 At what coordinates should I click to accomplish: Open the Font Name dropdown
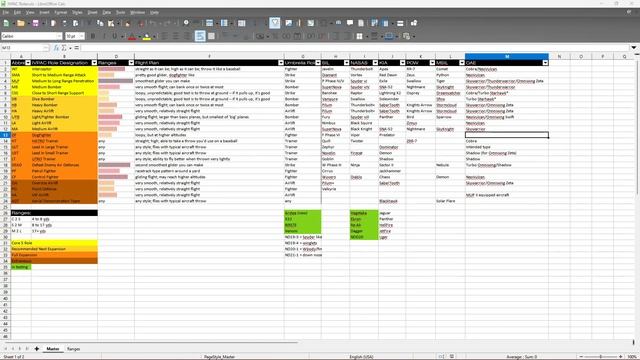59,36
